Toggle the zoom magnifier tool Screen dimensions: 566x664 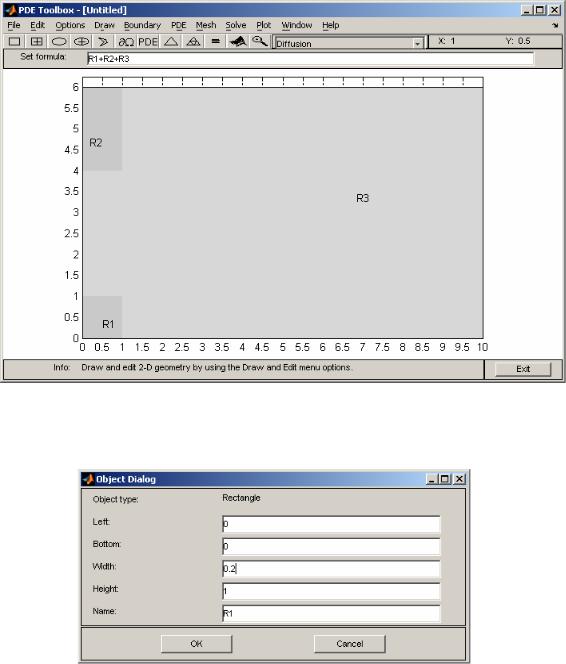(260, 42)
